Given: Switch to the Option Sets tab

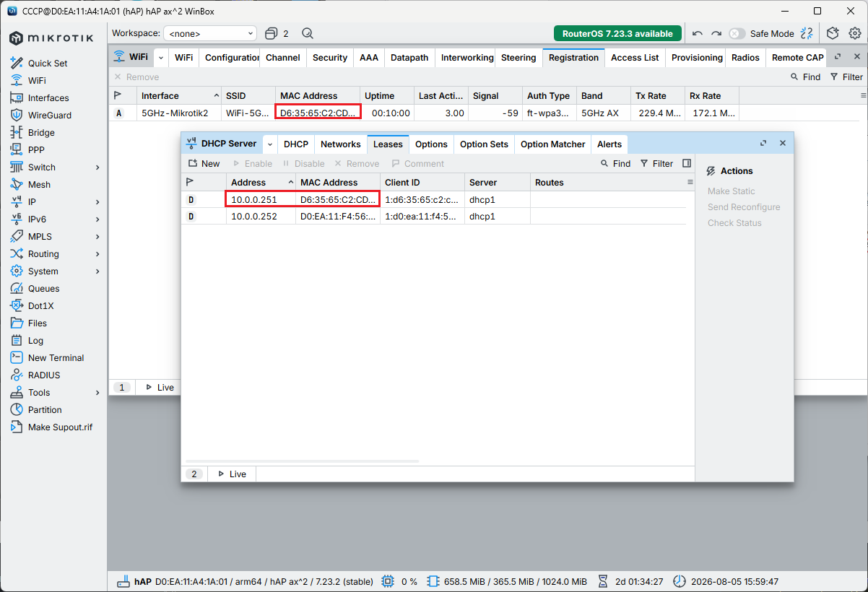Looking at the screenshot, I should 484,144.
